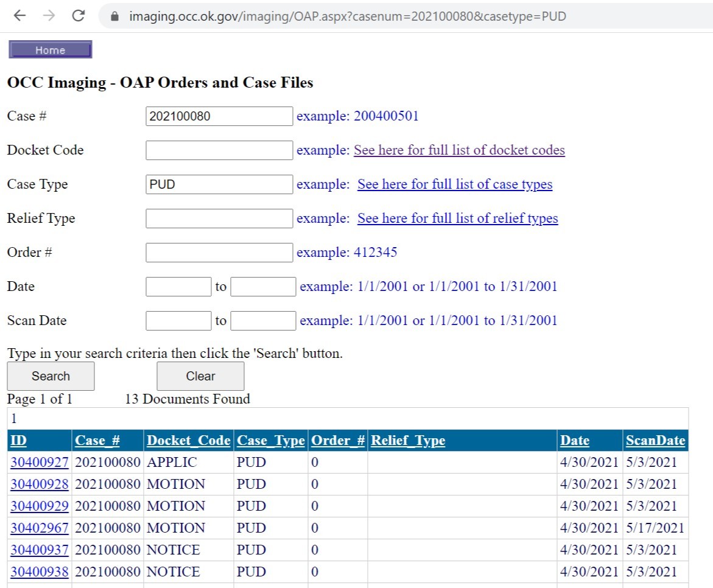Focus the Docket Code text box
The width and height of the screenshot is (713, 588).
(x=219, y=150)
